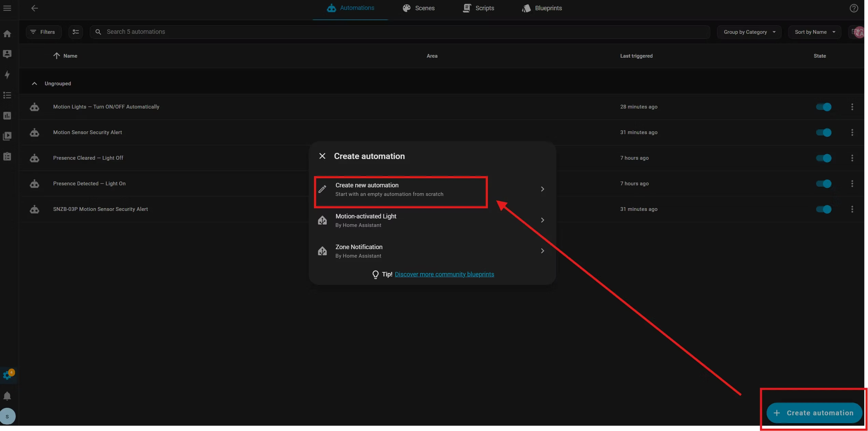Collapse the Ungrouped section
Screen dimensions: 868x431
[34, 84]
